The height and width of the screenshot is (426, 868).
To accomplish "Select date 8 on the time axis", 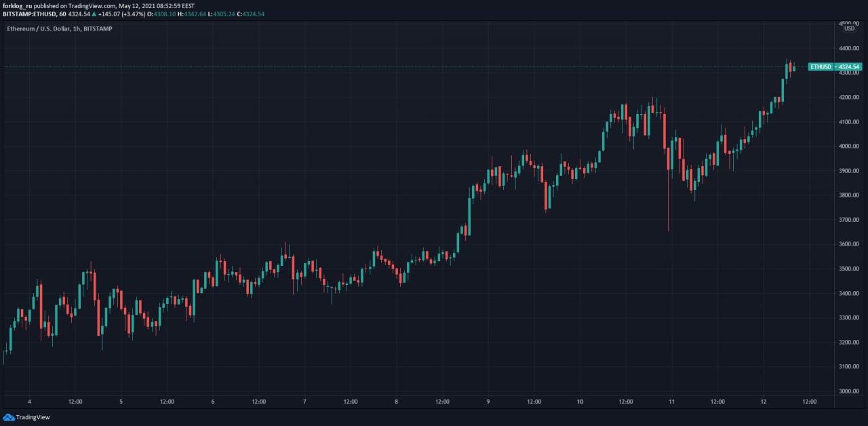I will click(397, 402).
